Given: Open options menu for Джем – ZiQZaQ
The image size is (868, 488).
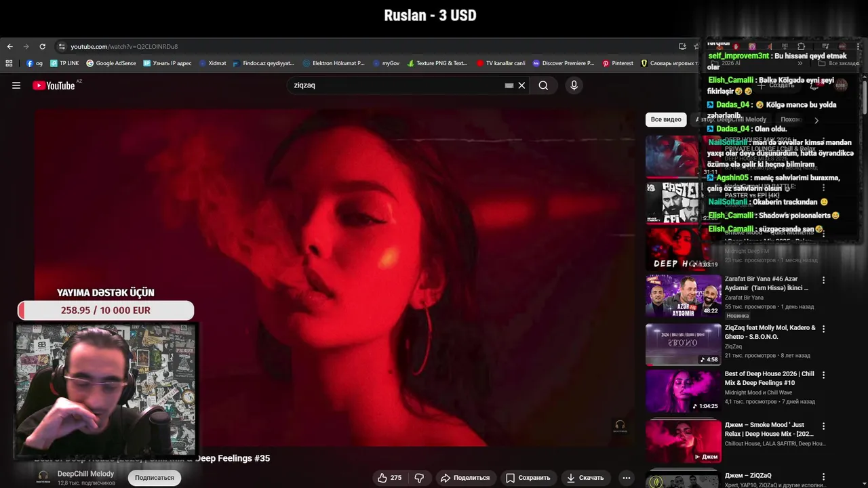Looking at the screenshot, I should [x=824, y=476].
